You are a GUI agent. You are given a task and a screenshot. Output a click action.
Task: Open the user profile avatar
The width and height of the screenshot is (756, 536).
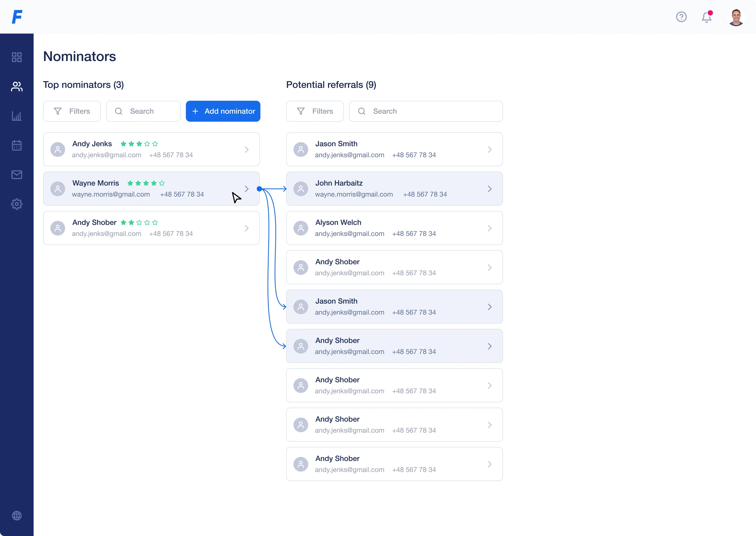click(x=736, y=17)
